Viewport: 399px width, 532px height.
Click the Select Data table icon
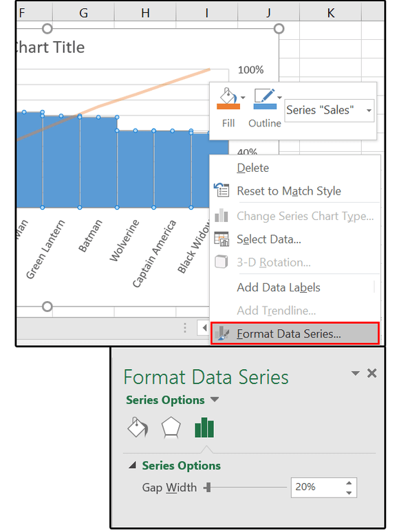(222, 239)
